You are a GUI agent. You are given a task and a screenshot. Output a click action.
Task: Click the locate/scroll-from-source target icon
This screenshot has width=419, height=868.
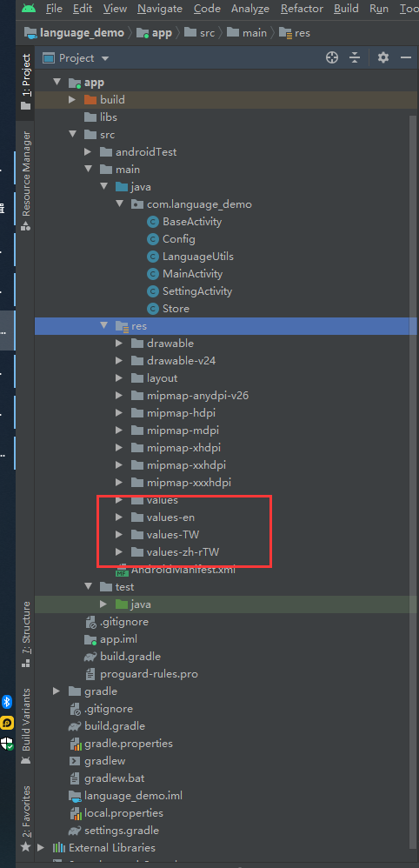(332, 57)
